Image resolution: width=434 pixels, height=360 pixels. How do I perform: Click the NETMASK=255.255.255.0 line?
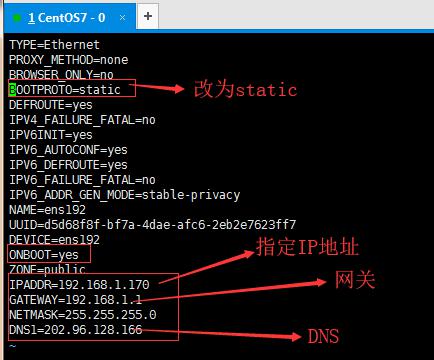pos(83,315)
